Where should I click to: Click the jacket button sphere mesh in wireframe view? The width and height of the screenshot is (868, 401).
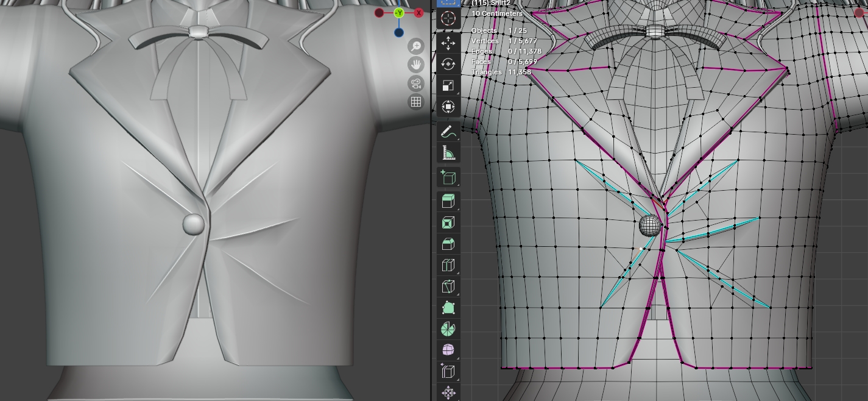[651, 226]
